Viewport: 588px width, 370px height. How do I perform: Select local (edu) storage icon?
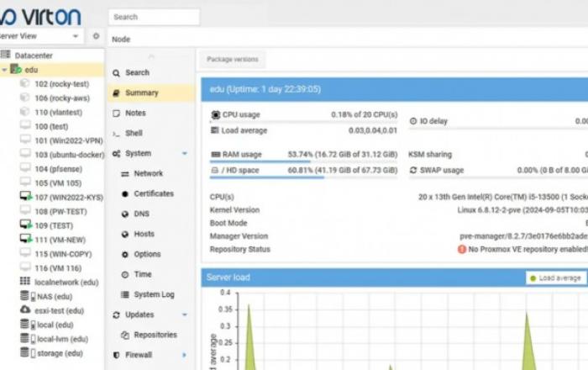tap(28, 325)
